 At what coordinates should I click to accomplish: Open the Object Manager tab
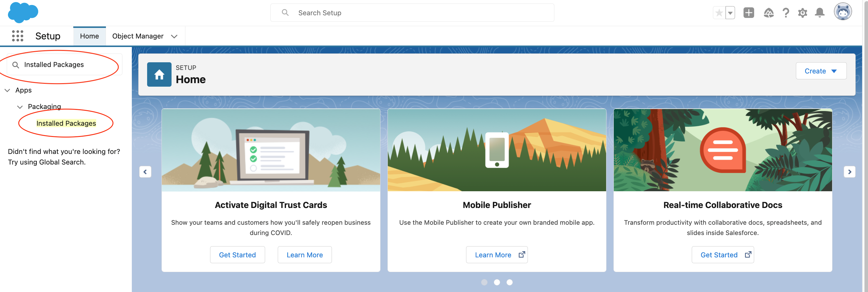pyautogui.click(x=137, y=36)
